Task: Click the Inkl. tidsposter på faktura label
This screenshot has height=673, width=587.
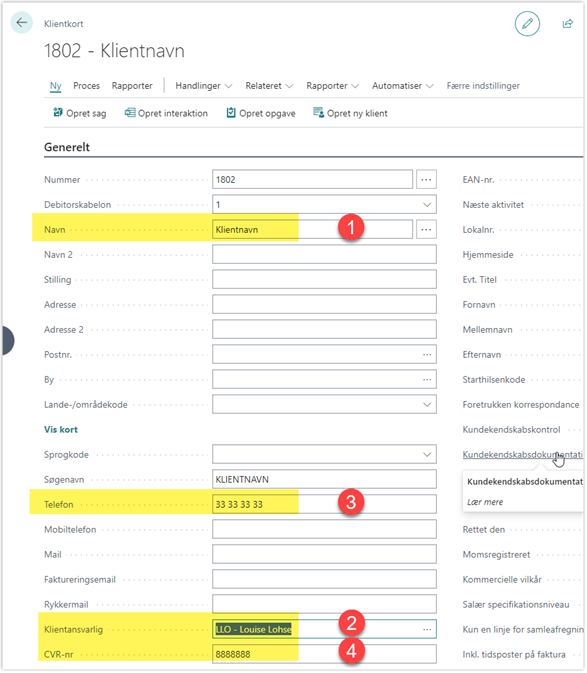Action: pyautogui.click(x=514, y=654)
